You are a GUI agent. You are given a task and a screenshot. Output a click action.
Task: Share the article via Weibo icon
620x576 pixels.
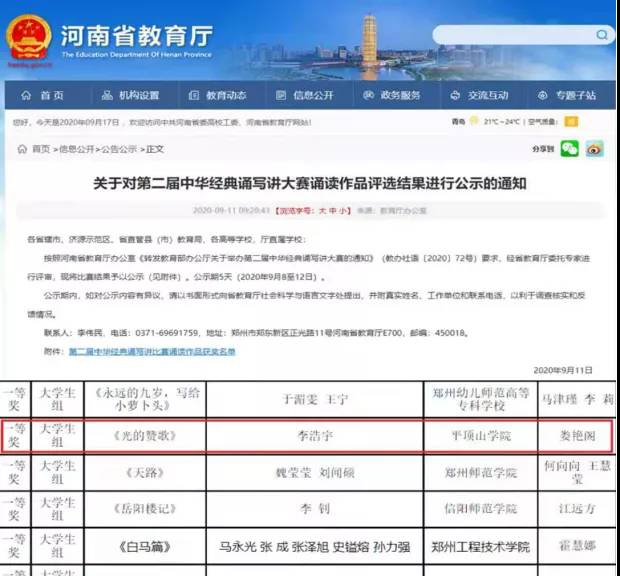[x=595, y=149]
